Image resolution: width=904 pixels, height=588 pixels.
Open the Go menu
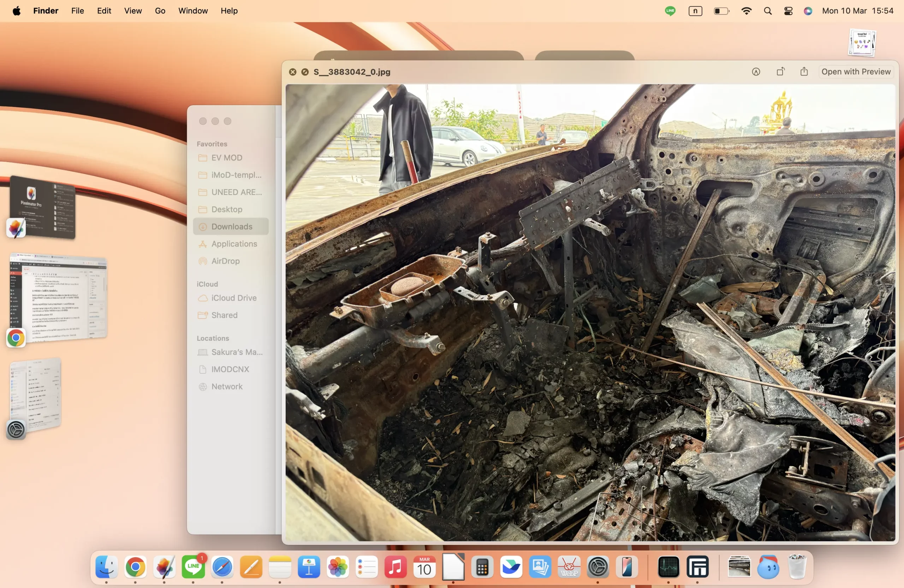point(160,11)
